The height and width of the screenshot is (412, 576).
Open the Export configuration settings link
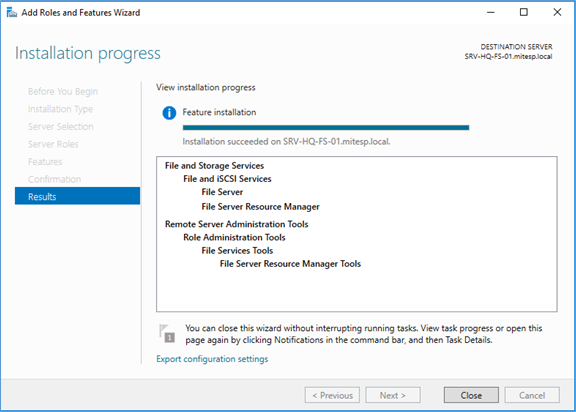(x=212, y=359)
